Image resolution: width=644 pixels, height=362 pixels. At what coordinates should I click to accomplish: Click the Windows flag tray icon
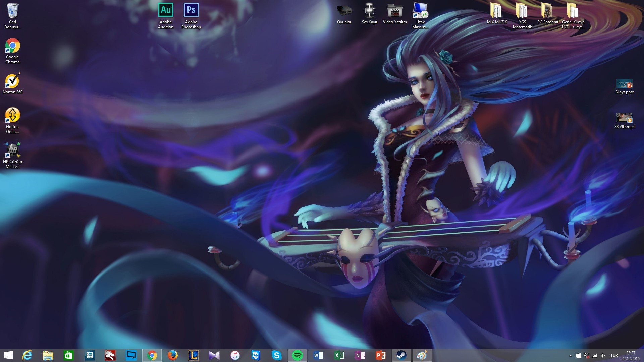[x=579, y=356]
